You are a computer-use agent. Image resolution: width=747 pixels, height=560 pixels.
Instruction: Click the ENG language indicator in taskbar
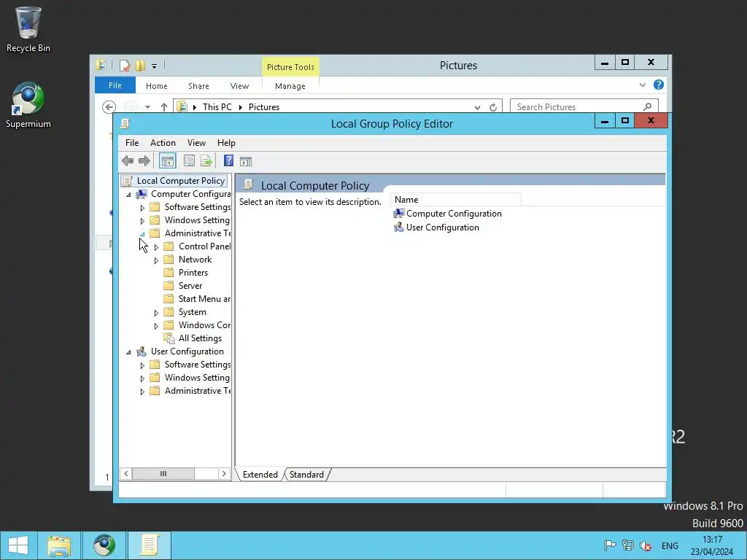pos(670,545)
